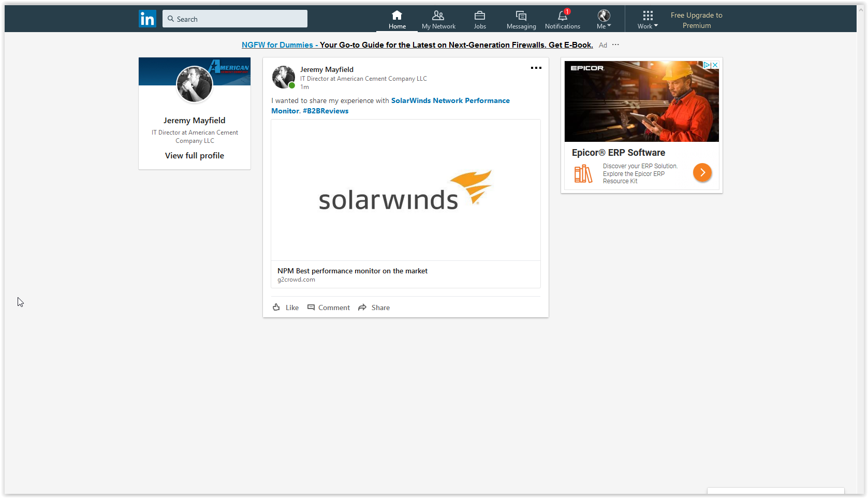The image size is (868, 498).
Task: Open the My Network tab
Action: (x=438, y=20)
